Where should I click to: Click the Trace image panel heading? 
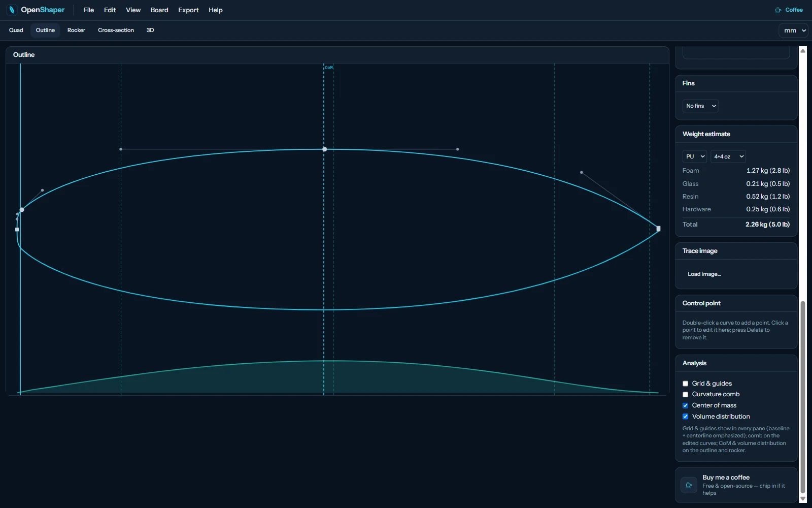point(700,251)
